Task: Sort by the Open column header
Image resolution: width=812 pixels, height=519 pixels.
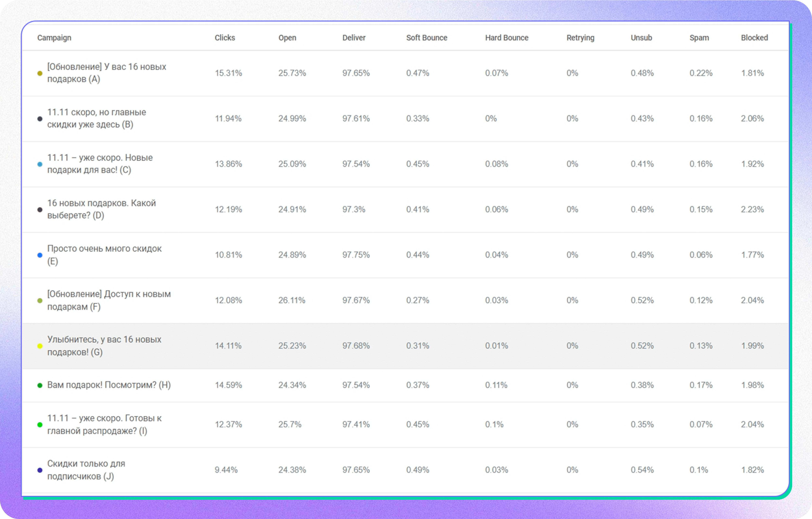Action: tap(287, 38)
